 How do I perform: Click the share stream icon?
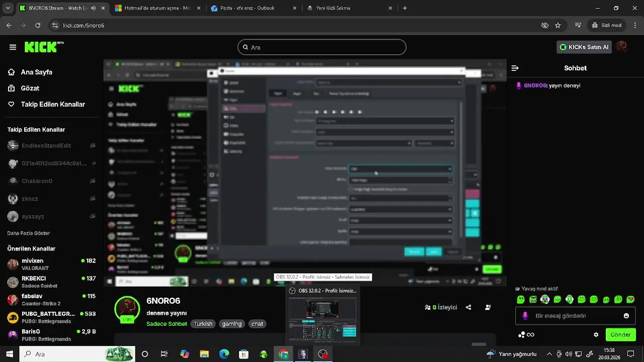pyautogui.click(x=468, y=307)
